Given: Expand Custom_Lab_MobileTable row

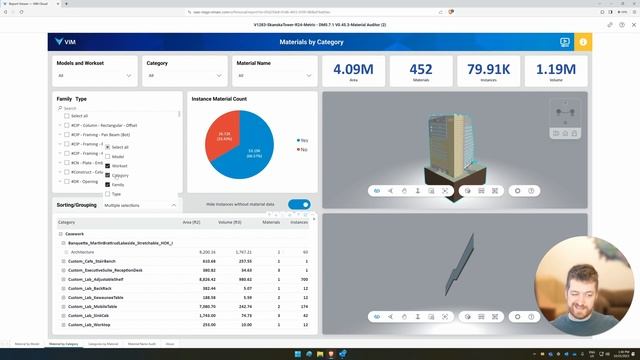Looking at the screenshot, I should tap(63, 307).
